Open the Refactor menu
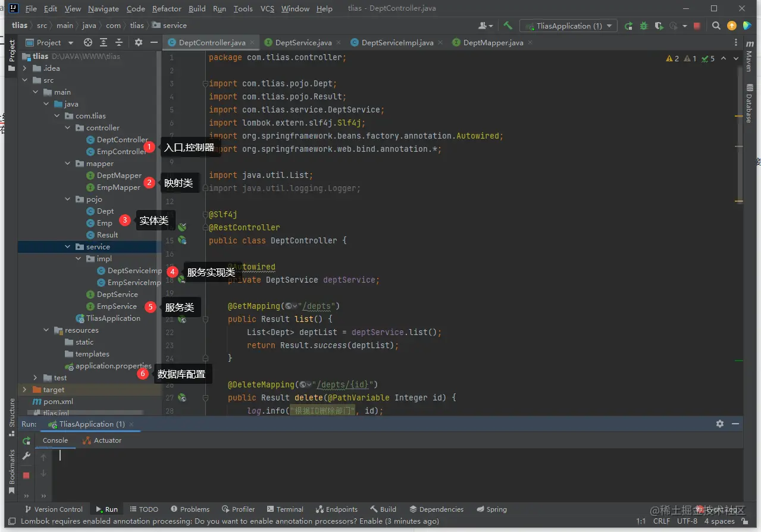This screenshot has height=532, width=761. coord(167,9)
